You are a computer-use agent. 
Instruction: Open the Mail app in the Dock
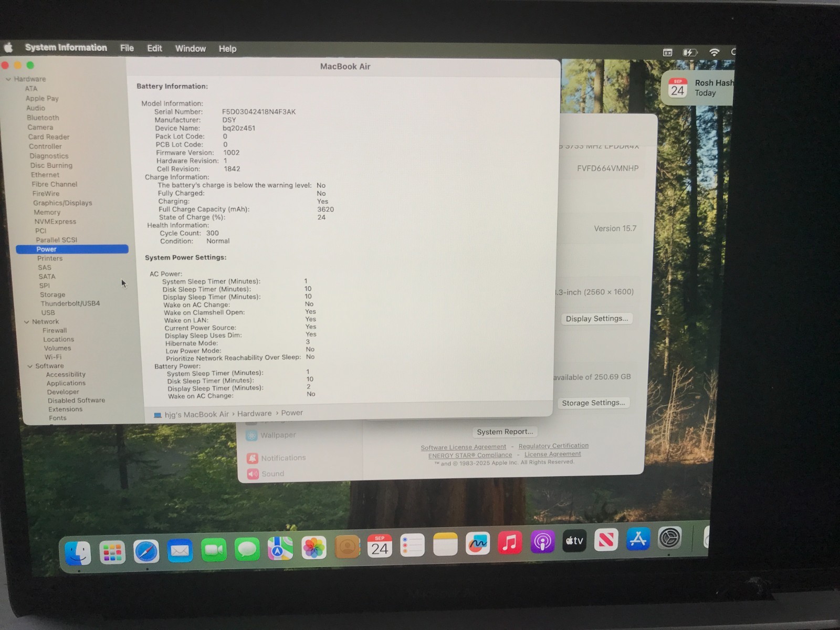(180, 551)
